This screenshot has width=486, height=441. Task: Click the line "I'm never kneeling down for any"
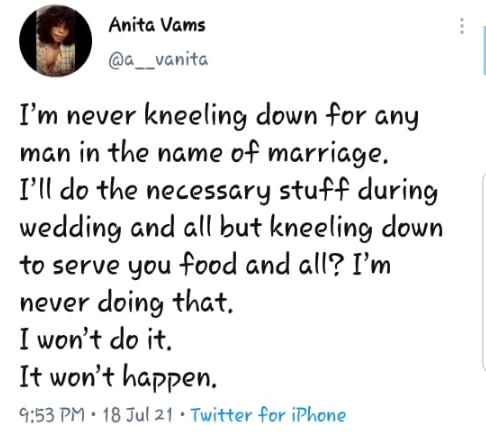click(x=219, y=116)
